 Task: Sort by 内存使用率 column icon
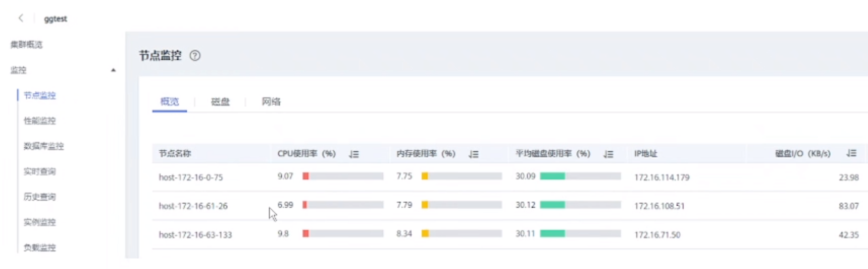click(474, 154)
